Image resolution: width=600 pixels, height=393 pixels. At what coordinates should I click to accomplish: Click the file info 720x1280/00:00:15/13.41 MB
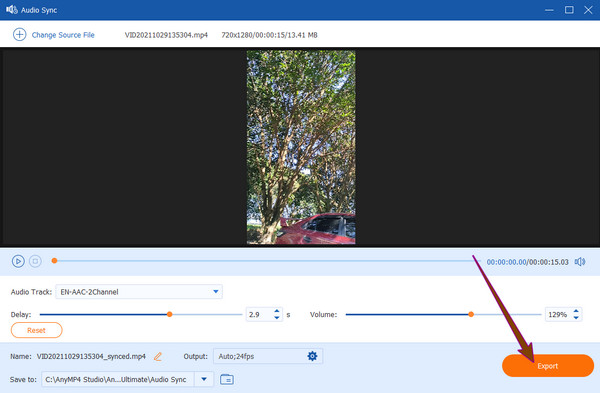tap(269, 35)
